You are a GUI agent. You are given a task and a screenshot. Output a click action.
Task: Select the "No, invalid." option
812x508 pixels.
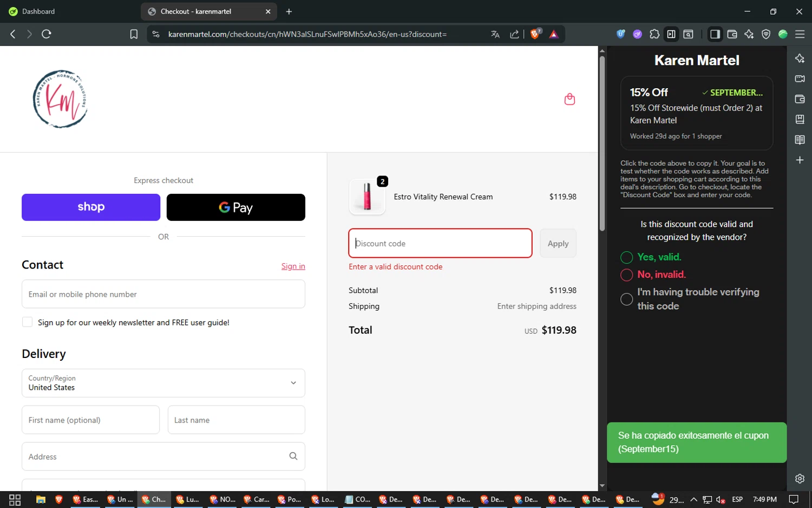(x=626, y=275)
